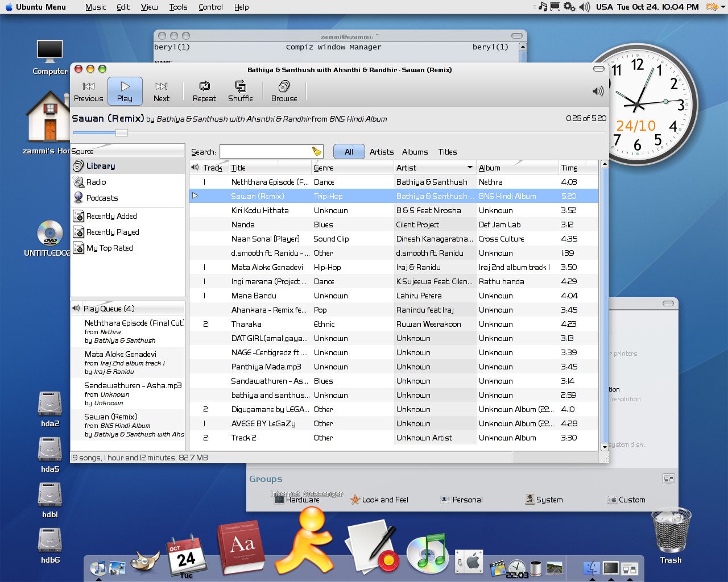The height and width of the screenshot is (582, 728).
Task: Open the Computer desktop icon
Action: 50,57
